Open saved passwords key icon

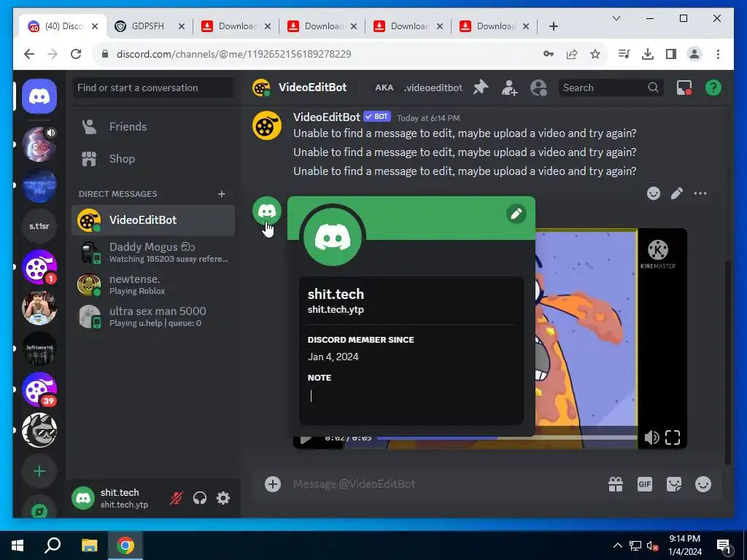coord(549,54)
